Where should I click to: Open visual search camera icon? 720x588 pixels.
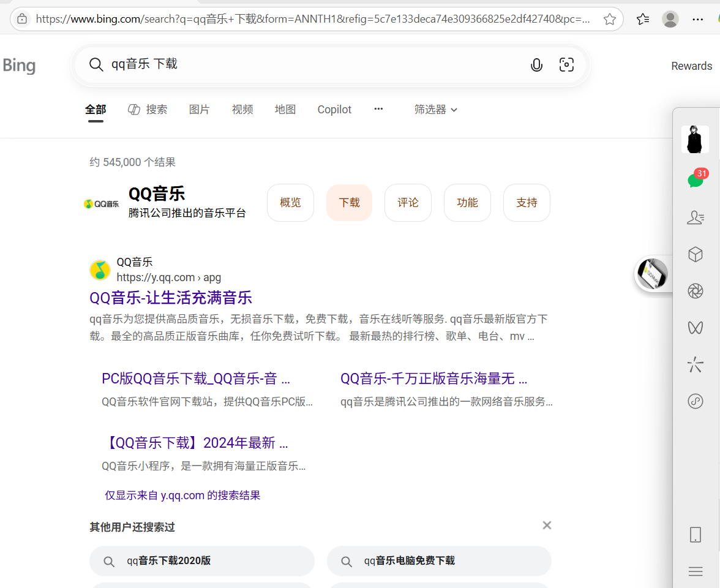(x=567, y=65)
